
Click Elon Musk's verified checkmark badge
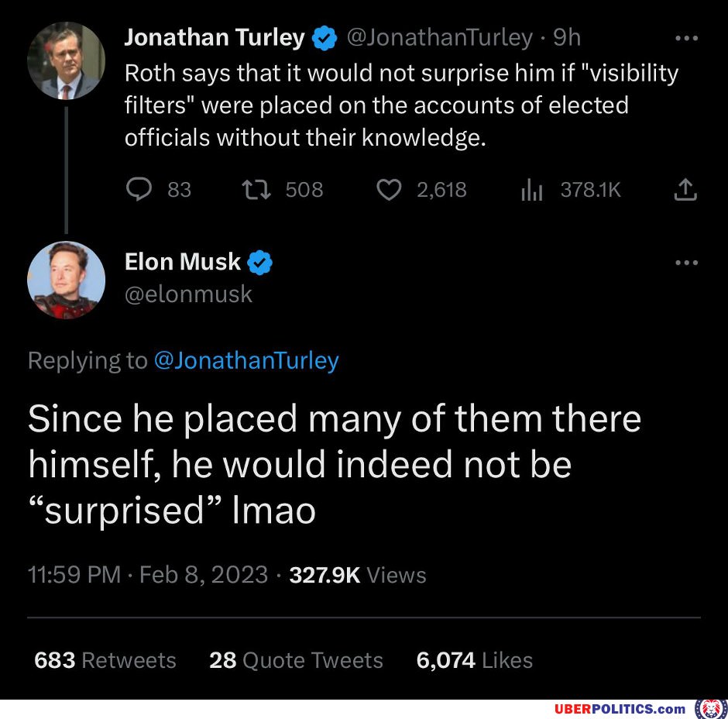(260, 263)
